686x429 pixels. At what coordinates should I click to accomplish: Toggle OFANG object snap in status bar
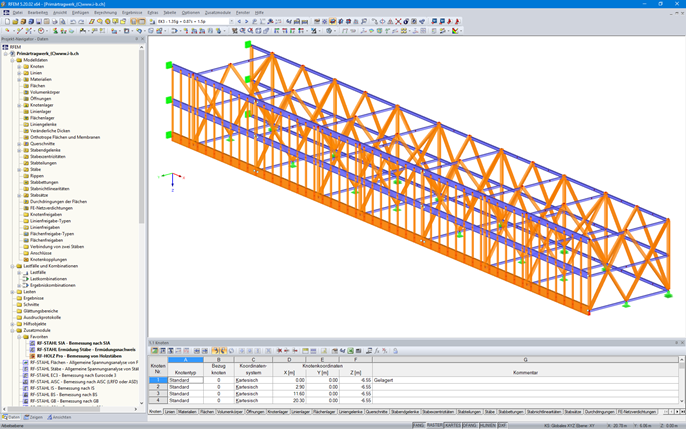click(470, 425)
